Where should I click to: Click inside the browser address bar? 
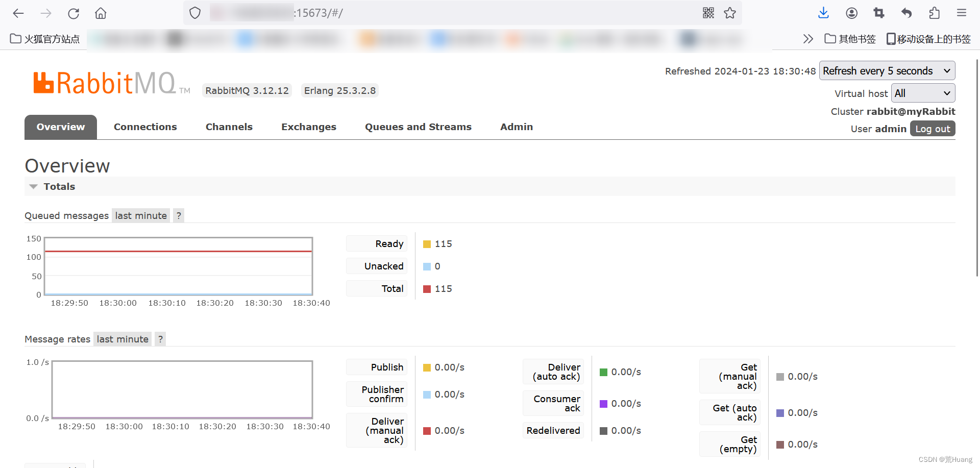pyautogui.click(x=408, y=13)
